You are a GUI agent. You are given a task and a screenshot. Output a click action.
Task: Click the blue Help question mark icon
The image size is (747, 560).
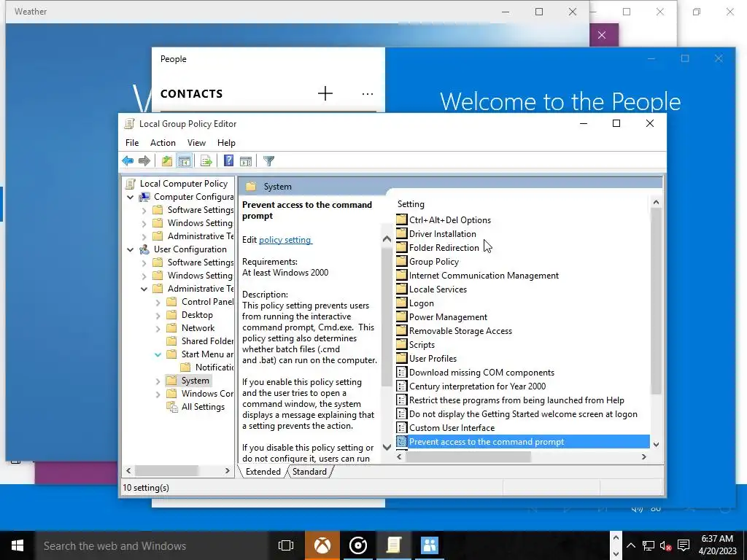[x=228, y=161]
